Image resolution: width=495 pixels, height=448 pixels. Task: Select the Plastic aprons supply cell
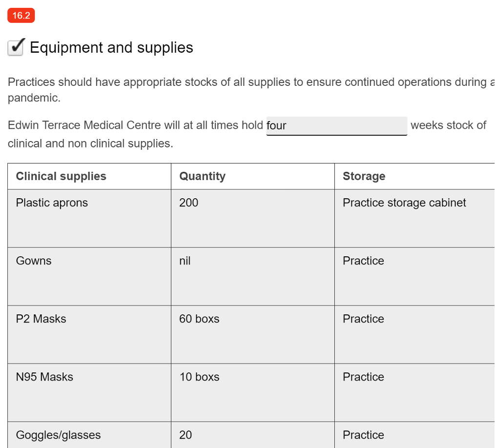[x=89, y=218]
